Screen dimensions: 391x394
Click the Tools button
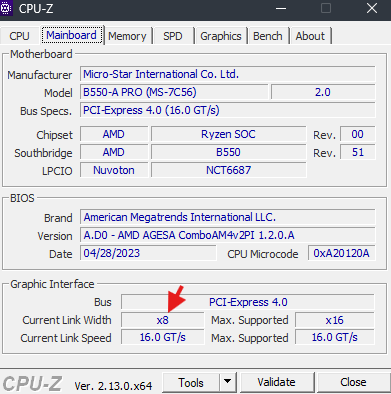point(191,382)
